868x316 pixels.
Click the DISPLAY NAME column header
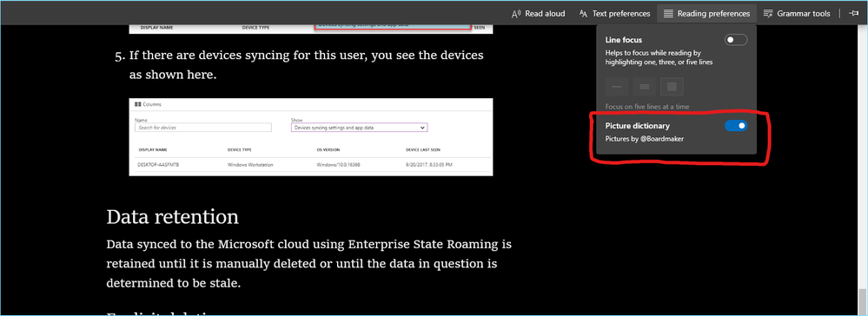point(152,149)
